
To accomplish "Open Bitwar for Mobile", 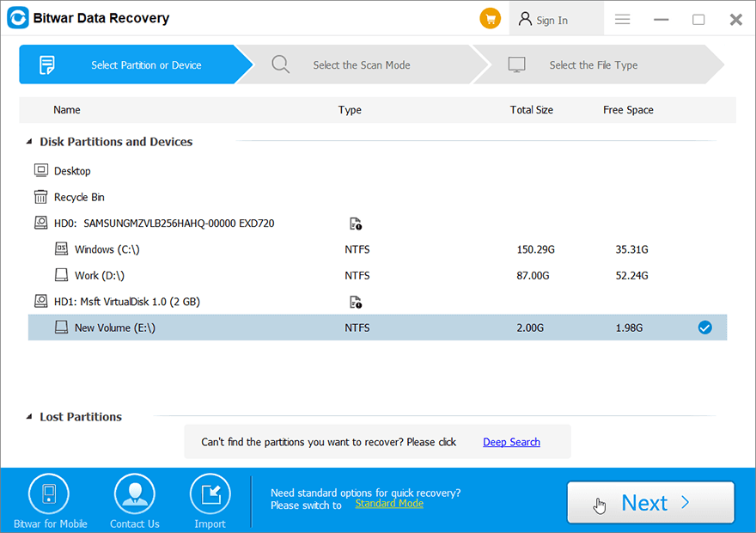I will [x=48, y=495].
